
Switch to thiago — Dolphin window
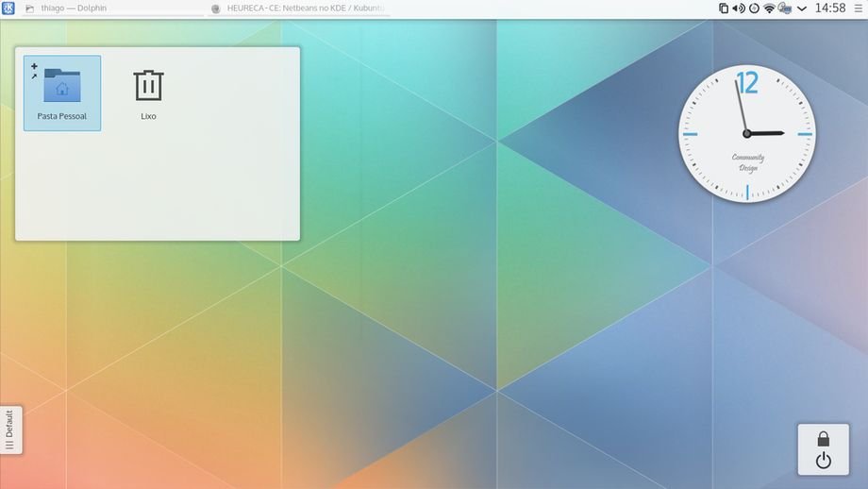pos(113,8)
